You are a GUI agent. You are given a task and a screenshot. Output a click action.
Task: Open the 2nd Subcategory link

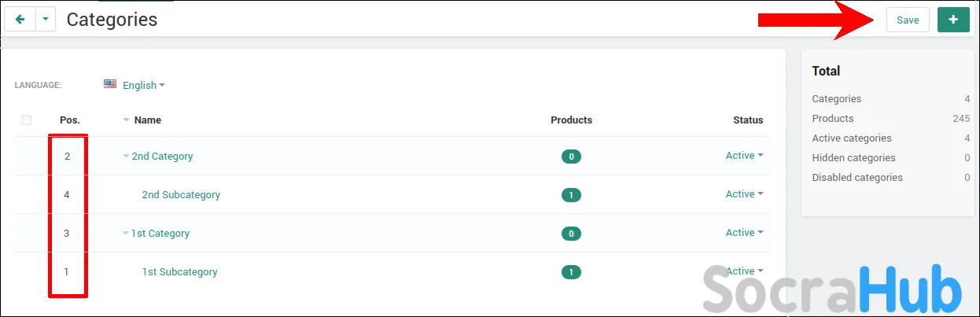coord(181,195)
